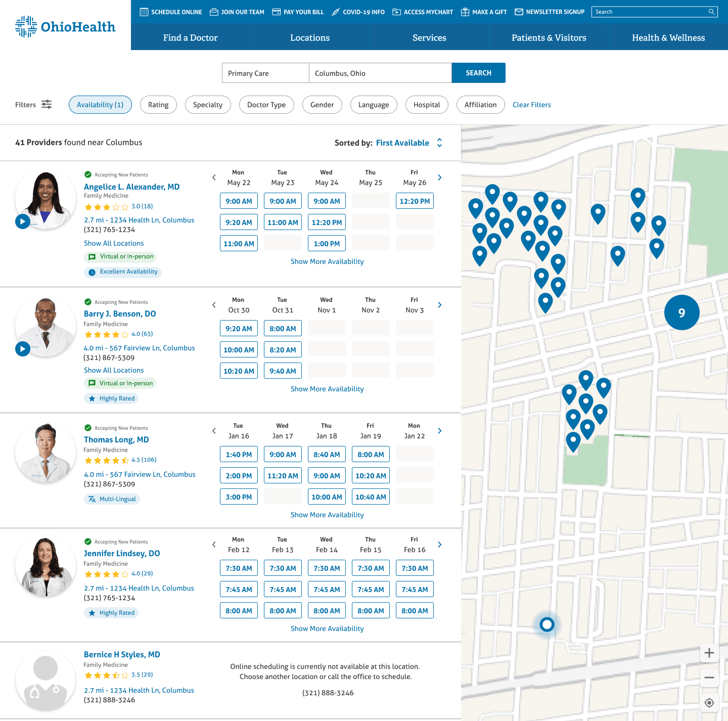
Task: Book the 12:20 PM slot on Fri May 26
Action: click(415, 201)
